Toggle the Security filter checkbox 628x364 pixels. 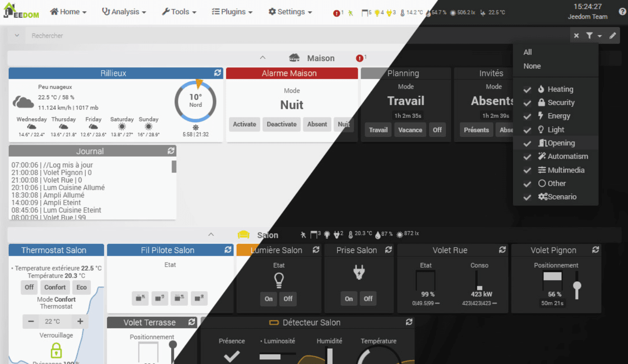click(x=527, y=103)
